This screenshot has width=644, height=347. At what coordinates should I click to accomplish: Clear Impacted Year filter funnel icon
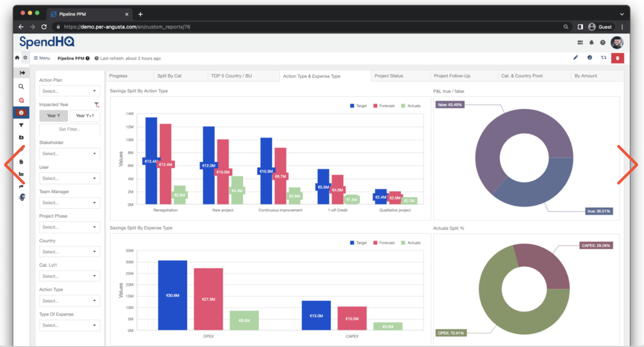(96, 105)
